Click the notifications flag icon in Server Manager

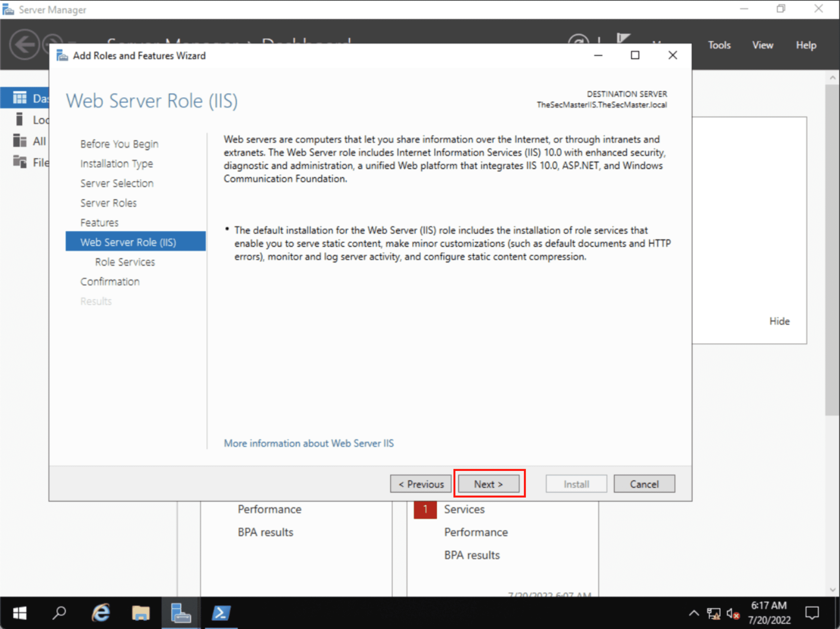pyautogui.click(x=623, y=38)
